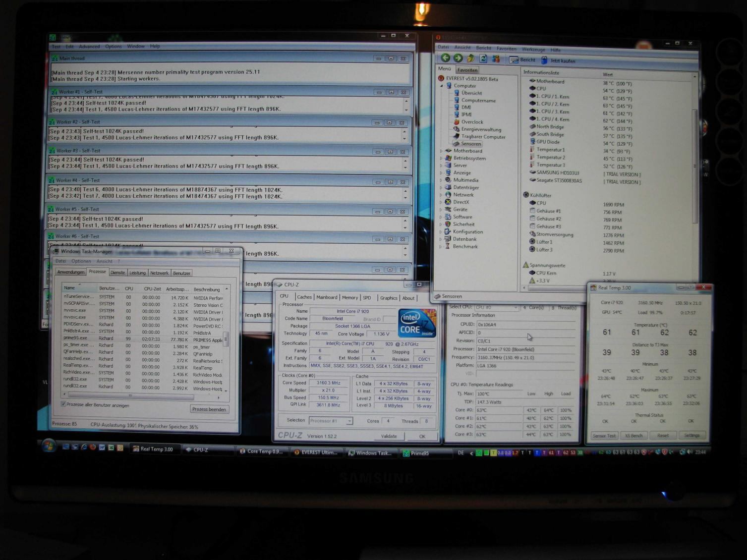Click the Windows Start orb

[x=48, y=446]
